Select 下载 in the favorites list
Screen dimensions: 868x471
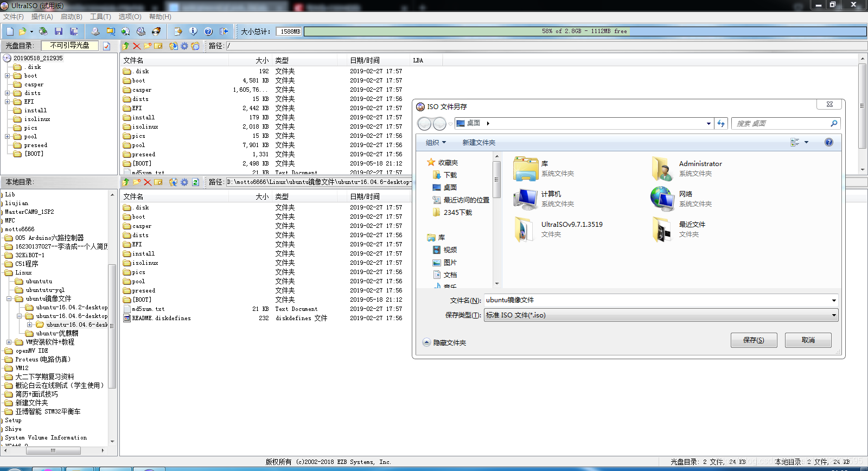tap(445, 175)
